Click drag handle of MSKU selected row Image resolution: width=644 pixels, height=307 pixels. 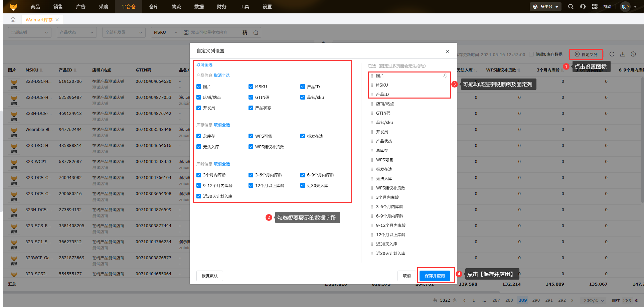coord(372,85)
